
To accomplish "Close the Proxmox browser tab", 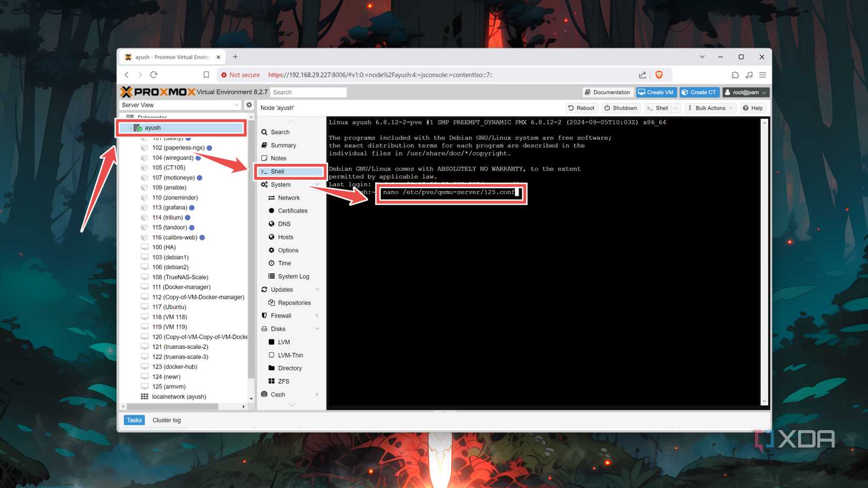I will click(218, 57).
